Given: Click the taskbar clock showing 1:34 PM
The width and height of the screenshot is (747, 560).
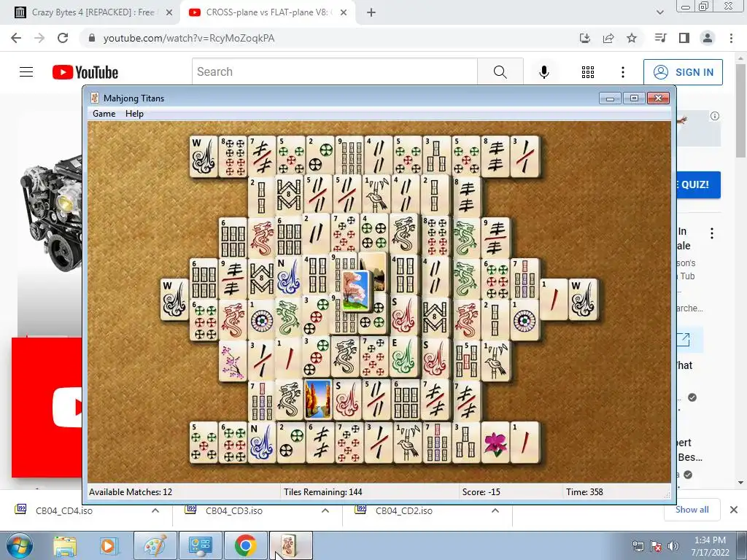Looking at the screenshot, I should (710, 546).
